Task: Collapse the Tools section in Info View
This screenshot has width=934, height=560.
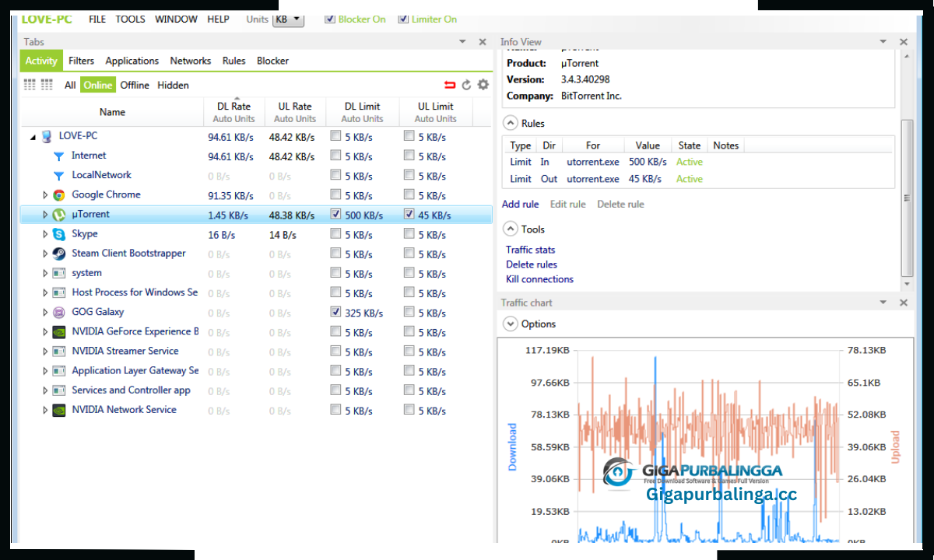Action: pyautogui.click(x=510, y=229)
